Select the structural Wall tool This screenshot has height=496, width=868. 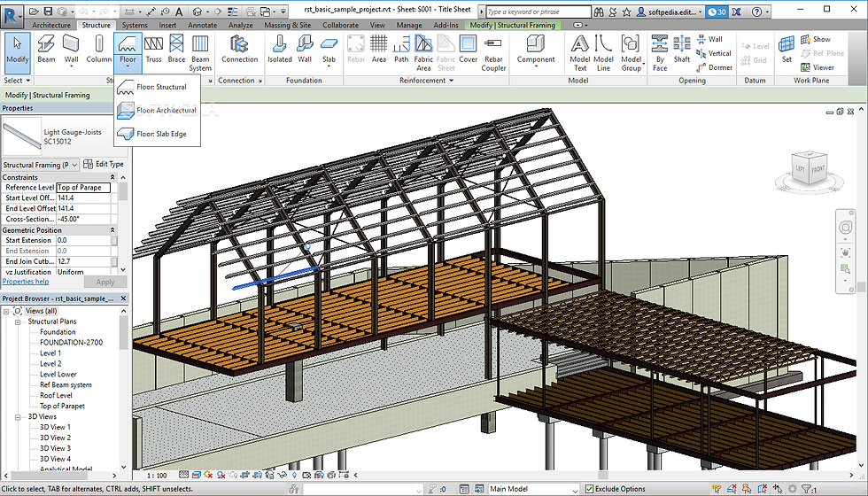click(72, 51)
